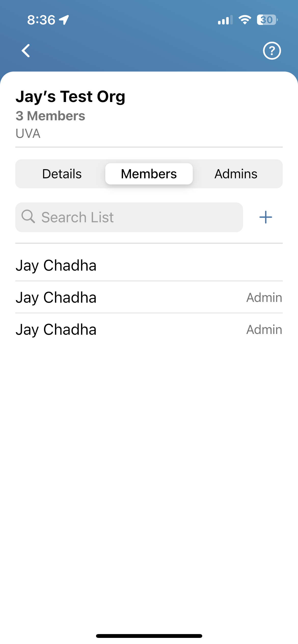Open the second Jay Chadha member row
The image size is (298, 644).
(149, 297)
